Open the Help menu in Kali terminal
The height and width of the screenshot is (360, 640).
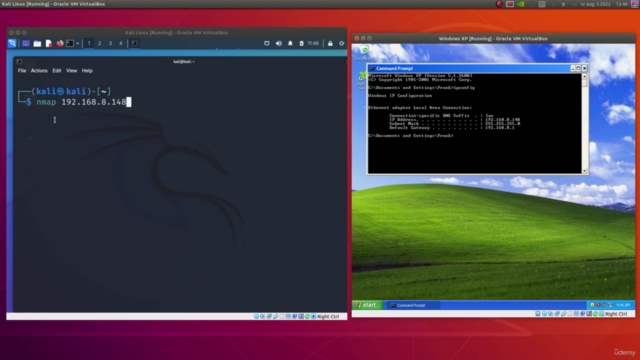pos(87,71)
